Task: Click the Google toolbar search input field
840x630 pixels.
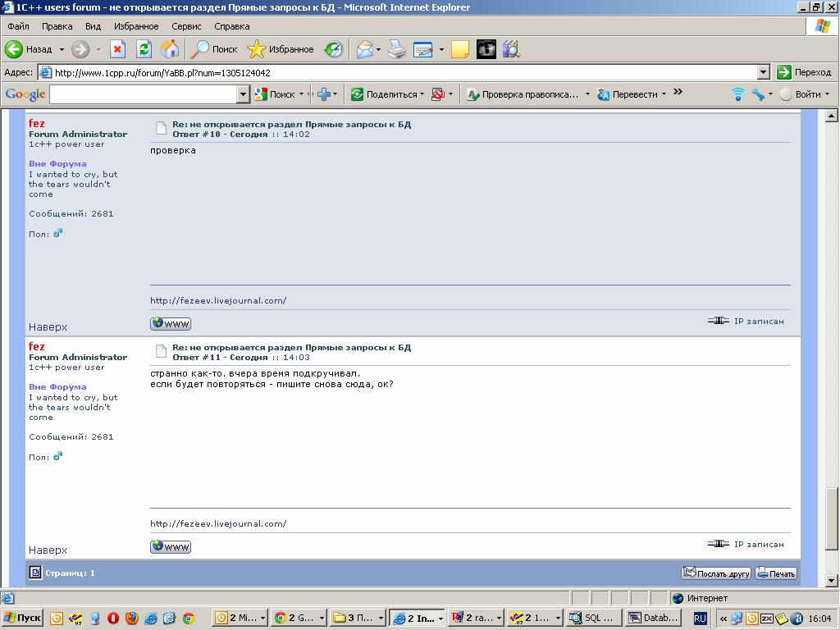Action: (144, 94)
